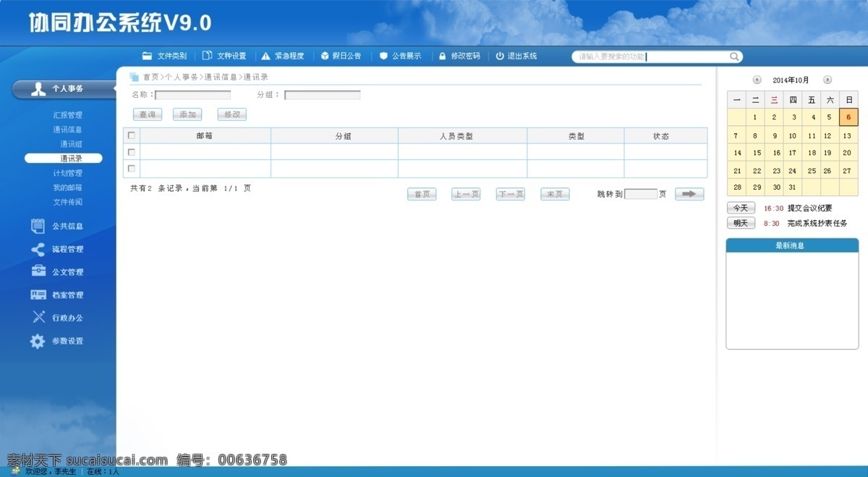The width and height of the screenshot is (868, 477).
Task: Click the 类型 column header
Action: coord(576,135)
